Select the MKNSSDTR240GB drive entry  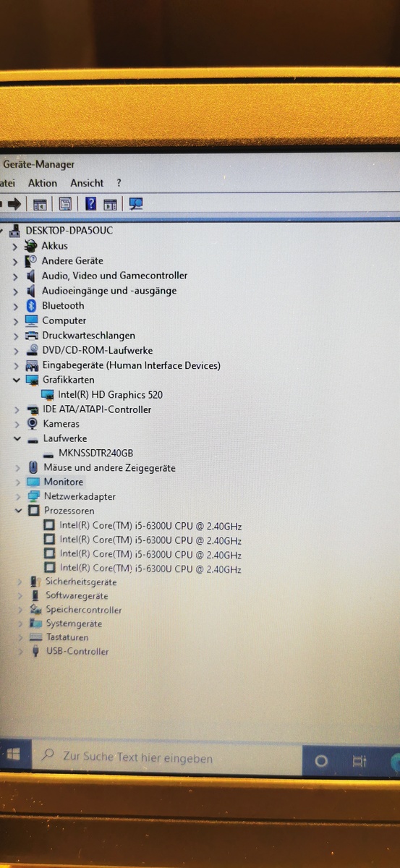pyautogui.click(x=95, y=453)
